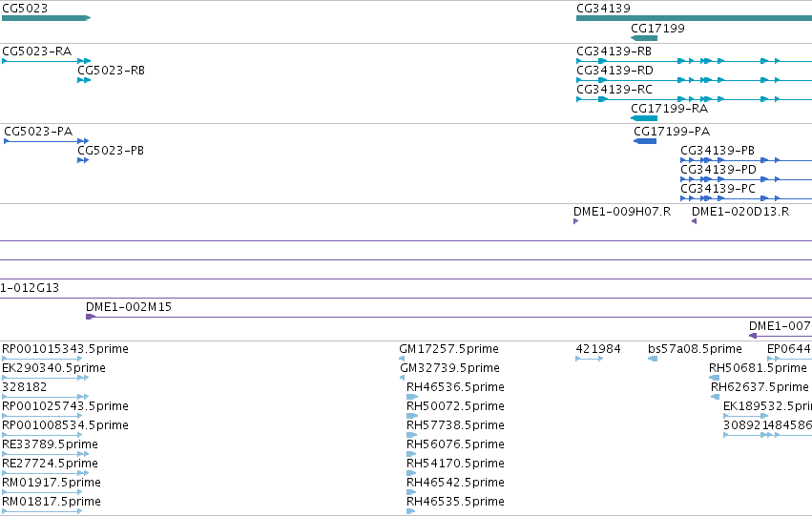
Task: Select the CG34139 gene span bar
Action: tap(694, 18)
